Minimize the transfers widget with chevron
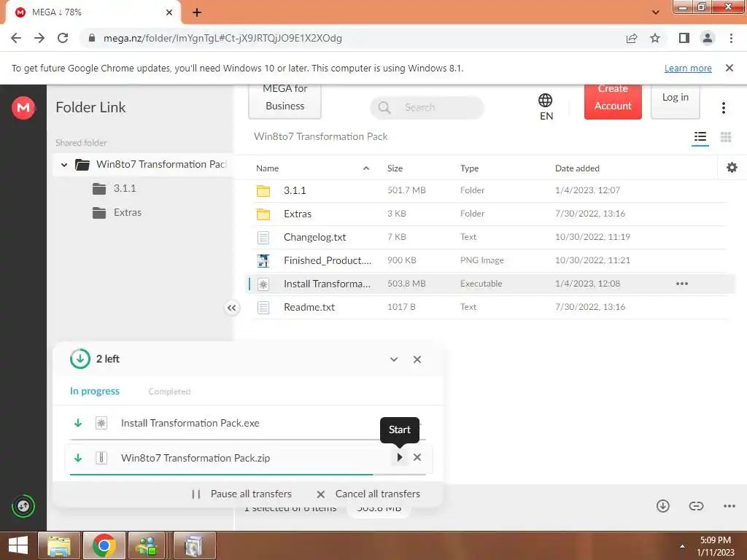 [x=394, y=359]
